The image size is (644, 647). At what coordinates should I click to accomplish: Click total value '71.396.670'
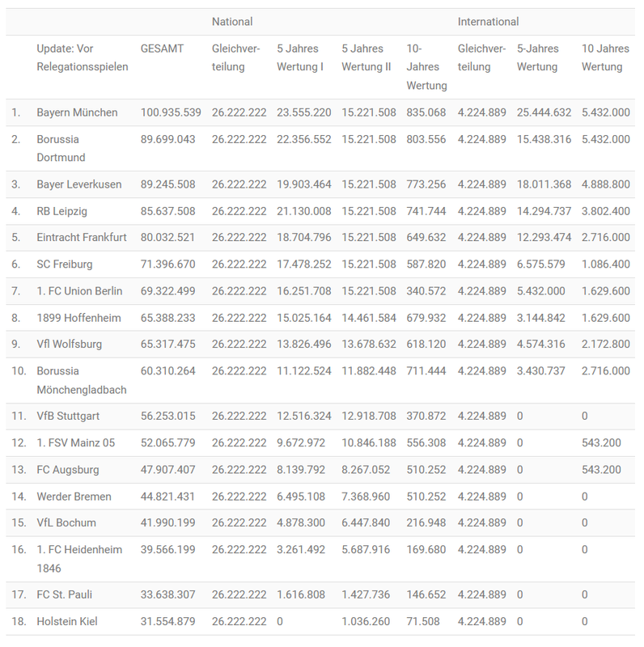click(x=167, y=264)
